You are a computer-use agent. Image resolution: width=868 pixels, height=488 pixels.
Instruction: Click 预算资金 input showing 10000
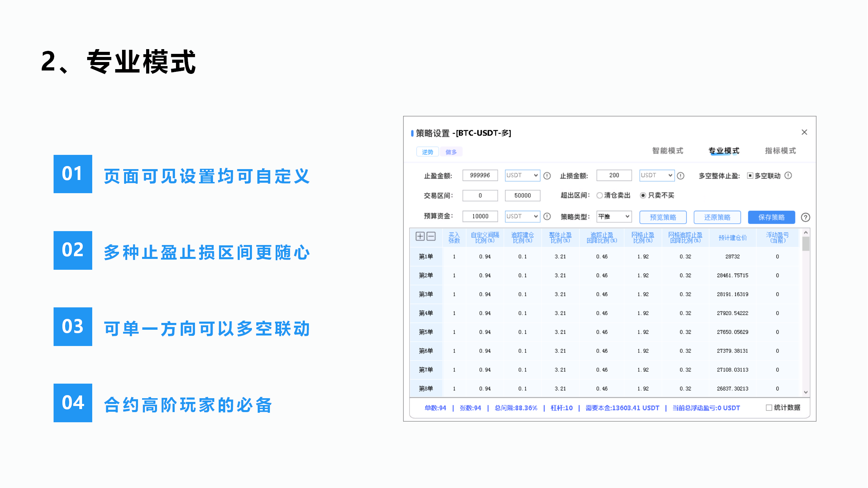click(x=480, y=216)
